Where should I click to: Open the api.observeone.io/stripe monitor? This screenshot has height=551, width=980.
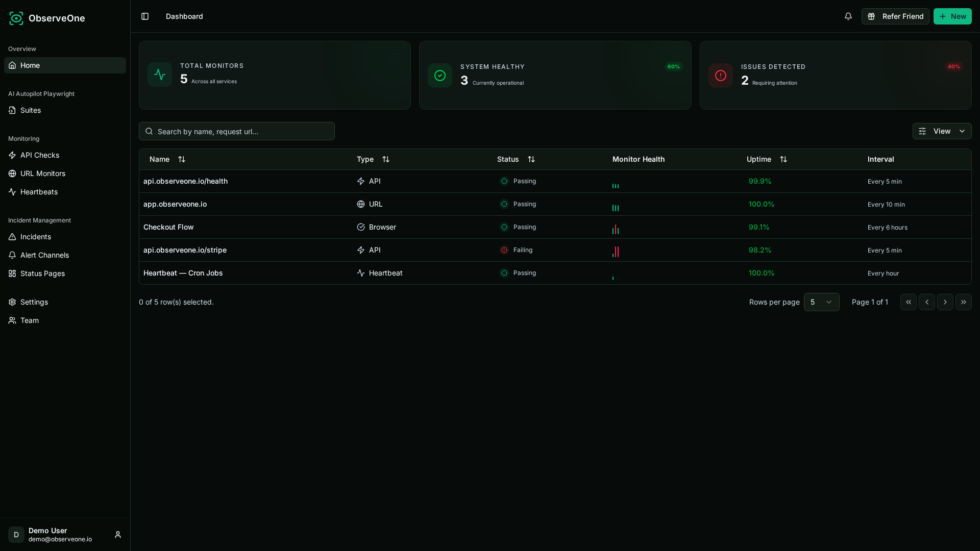coord(185,250)
